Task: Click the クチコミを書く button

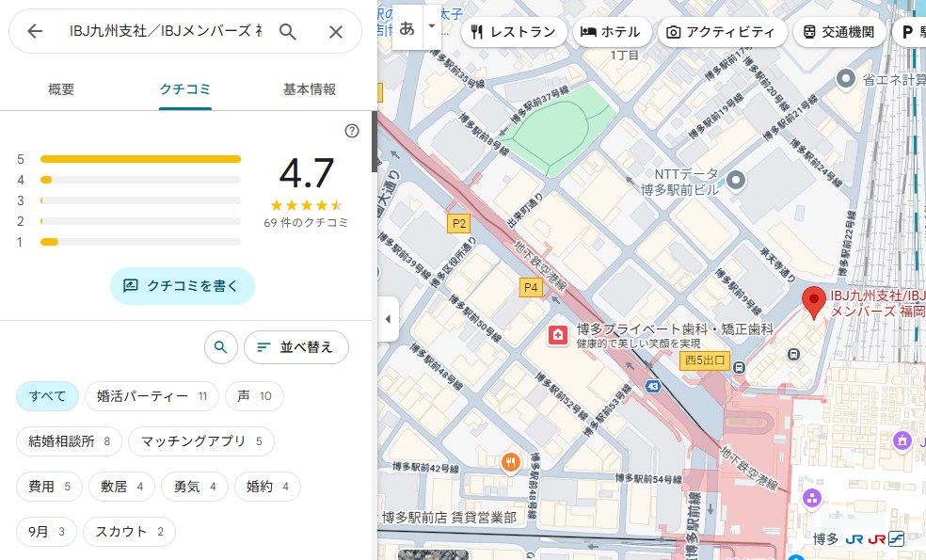Action: [x=183, y=285]
